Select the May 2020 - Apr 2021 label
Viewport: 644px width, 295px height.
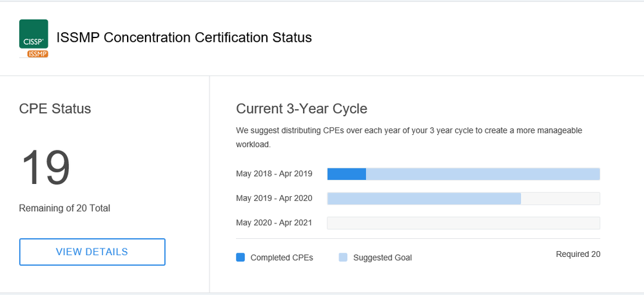point(274,223)
